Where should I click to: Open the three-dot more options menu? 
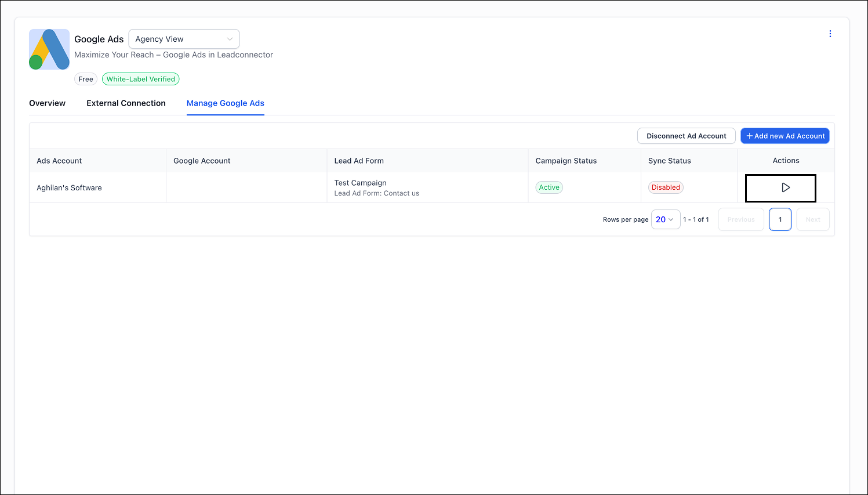tap(830, 34)
